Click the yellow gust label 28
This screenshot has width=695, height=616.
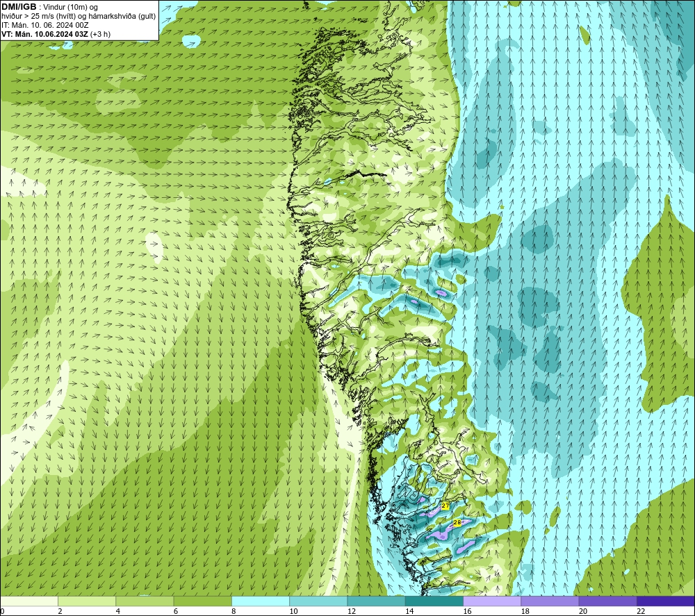coord(457,522)
